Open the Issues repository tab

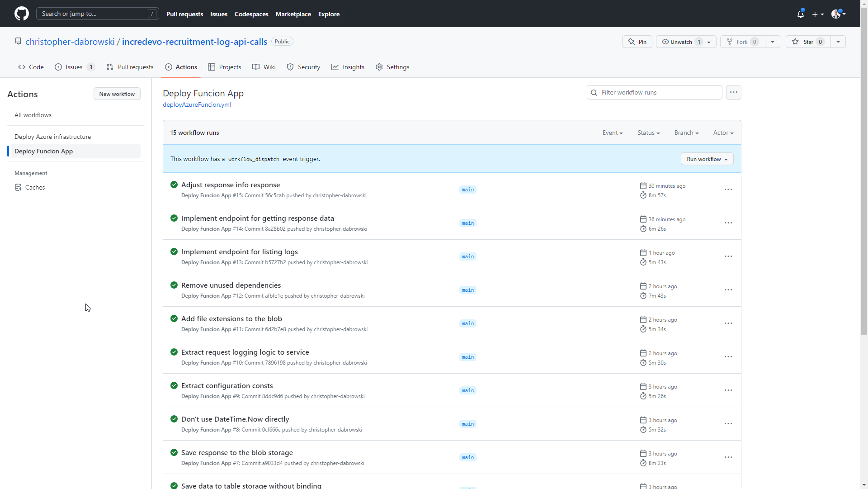pos(74,67)
